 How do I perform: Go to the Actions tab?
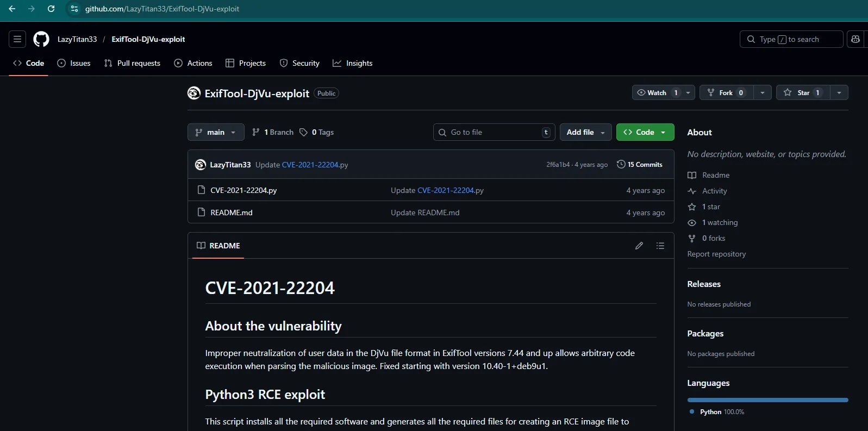193,63
